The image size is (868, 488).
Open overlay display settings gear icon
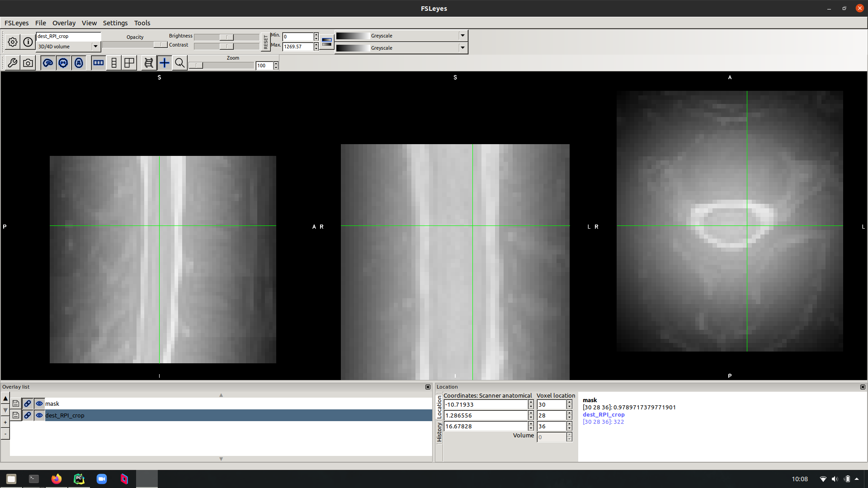13,42
